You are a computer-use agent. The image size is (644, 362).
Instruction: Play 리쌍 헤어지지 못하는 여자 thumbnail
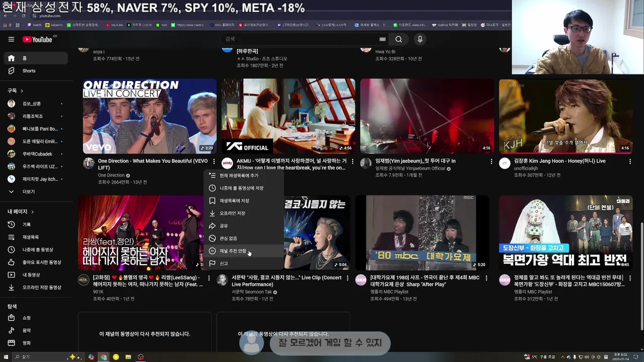(141, 233)
